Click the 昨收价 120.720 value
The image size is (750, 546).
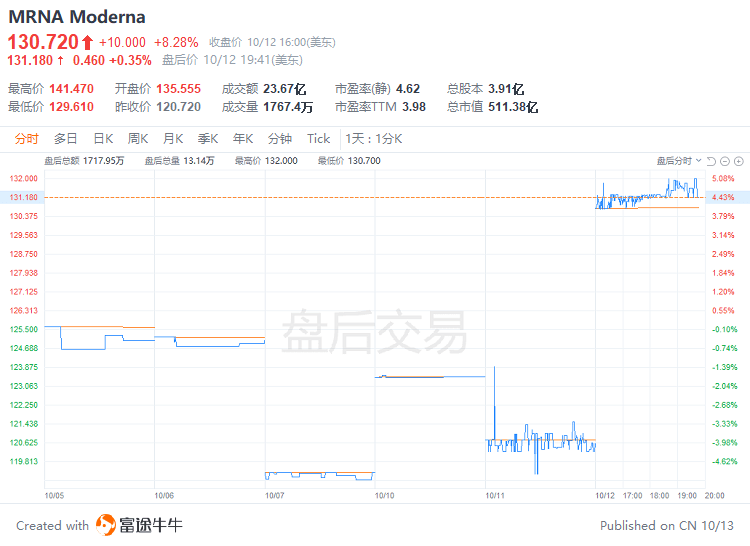coord(178,107)
